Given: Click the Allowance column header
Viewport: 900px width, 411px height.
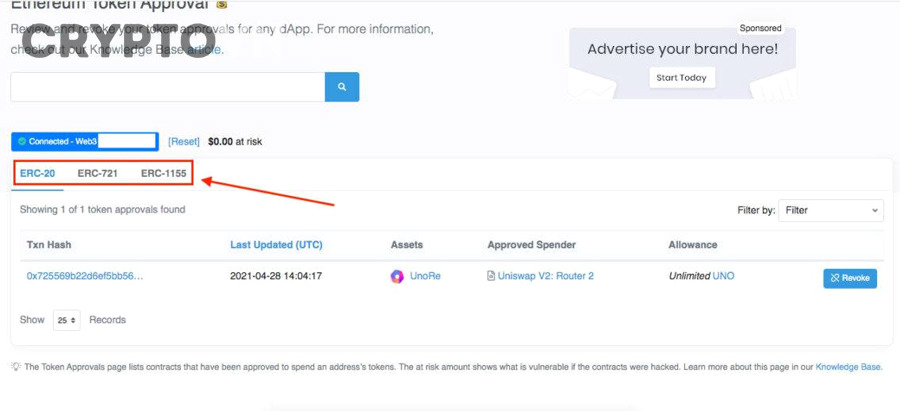Looking at the screenshot, I should [x=693, y=245].
